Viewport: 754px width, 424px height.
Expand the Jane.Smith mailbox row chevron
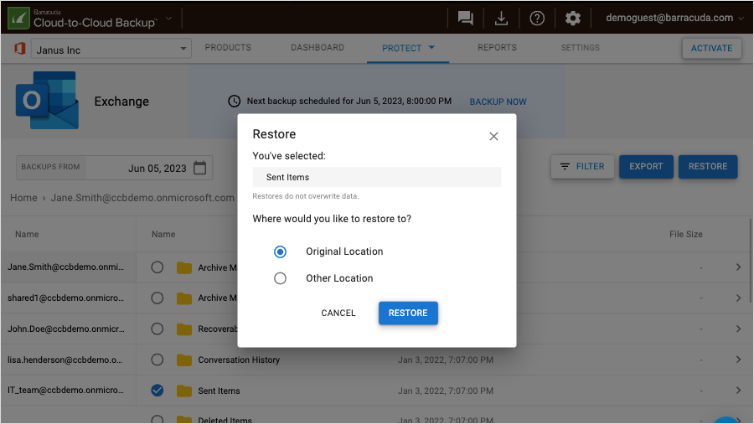click(738, 267)
